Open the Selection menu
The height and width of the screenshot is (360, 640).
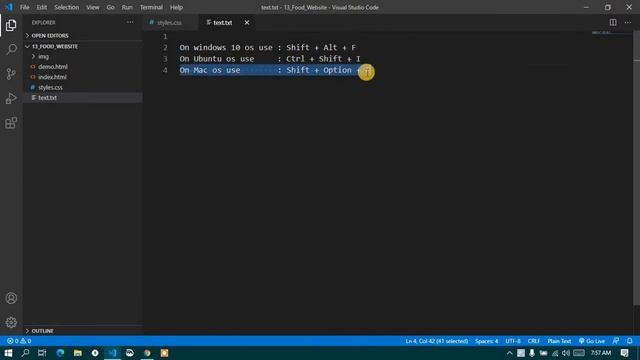pyautogui.click(x=67, y=7)
